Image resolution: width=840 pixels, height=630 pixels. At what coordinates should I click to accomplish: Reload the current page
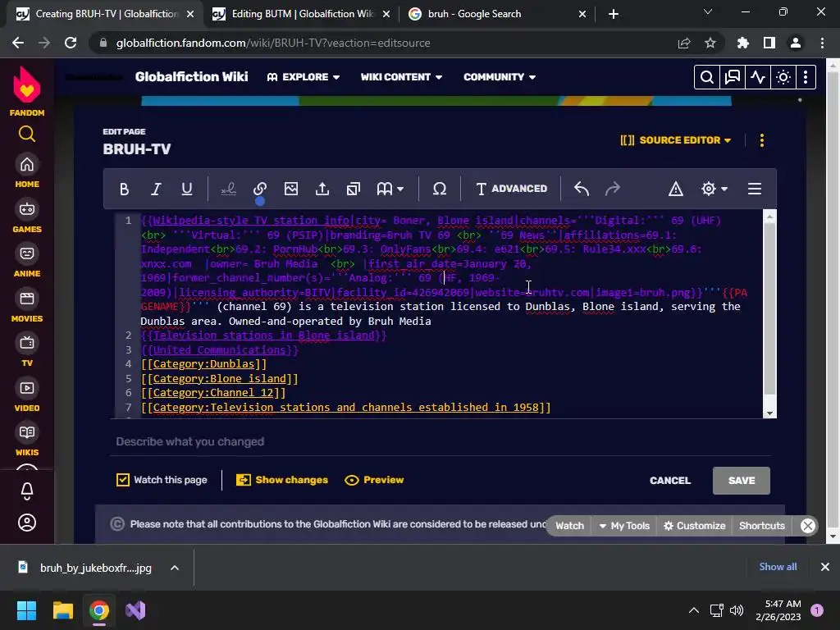coord(71,43)
